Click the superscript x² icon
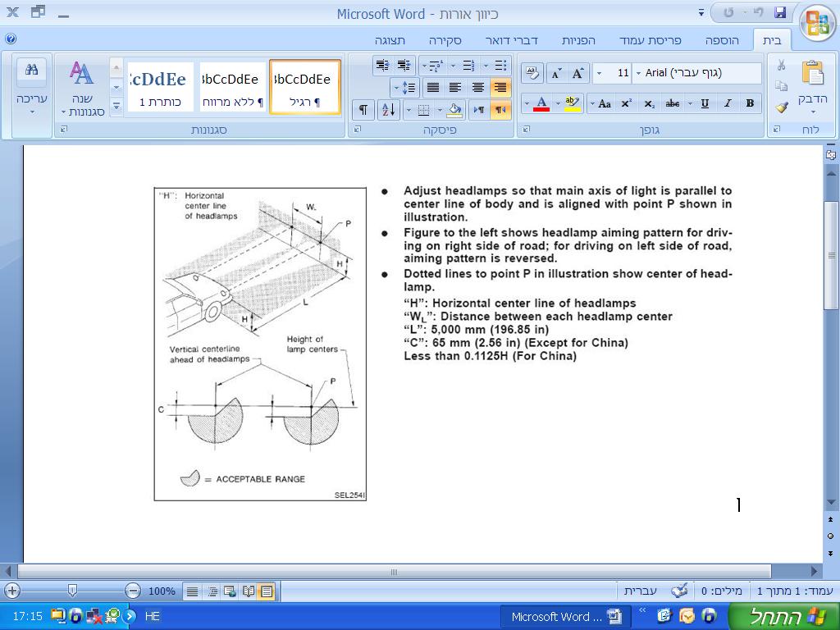The image size is (840, 630). pyautogui.click(x=627, y=103)
